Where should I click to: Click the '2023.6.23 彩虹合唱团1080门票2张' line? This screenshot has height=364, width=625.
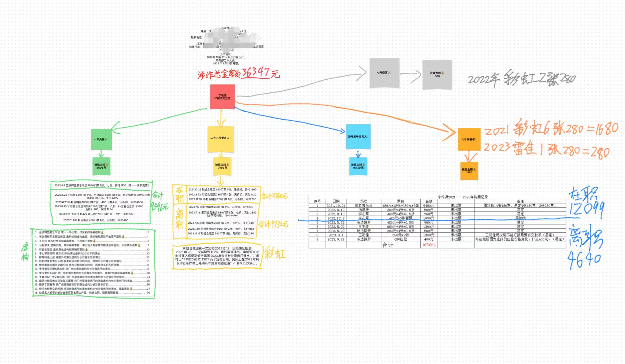[99, 202]
